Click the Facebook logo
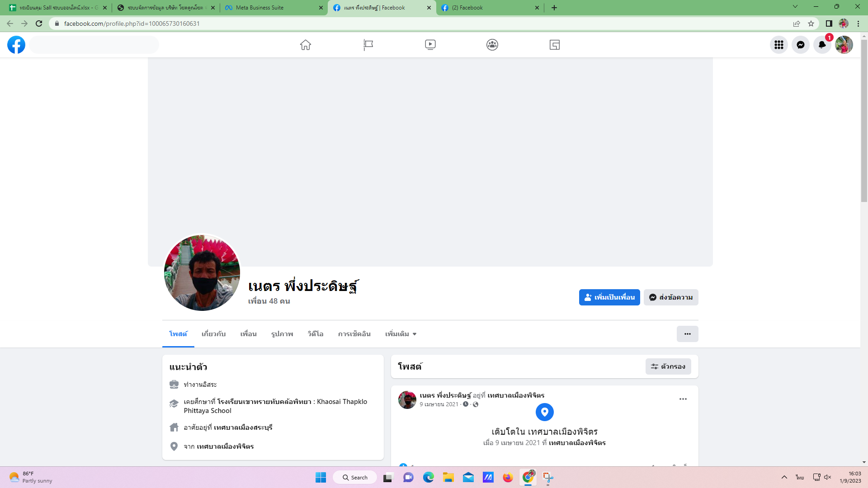This screenshot has width=868, height=488. pyautogui.click(x=16, y=45)
